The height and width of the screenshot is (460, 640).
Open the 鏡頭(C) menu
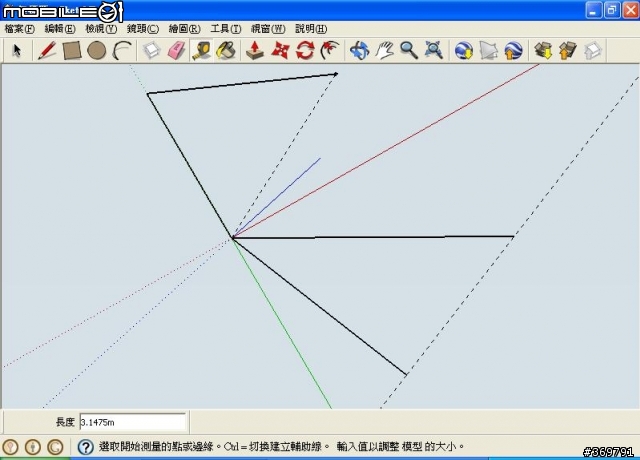[143, 29]
